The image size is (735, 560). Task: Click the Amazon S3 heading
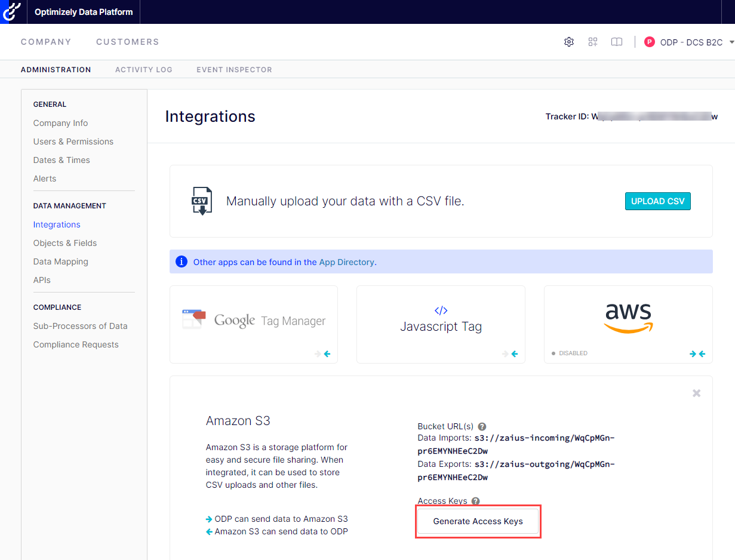(x=238, y=421)
